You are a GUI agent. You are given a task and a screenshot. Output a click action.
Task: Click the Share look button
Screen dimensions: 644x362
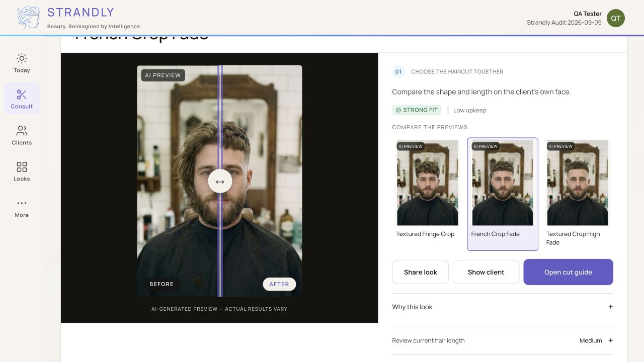coord(420,272)
